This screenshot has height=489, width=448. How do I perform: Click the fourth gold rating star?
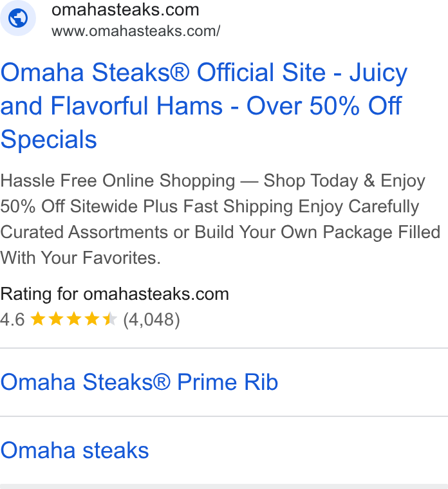92,319
